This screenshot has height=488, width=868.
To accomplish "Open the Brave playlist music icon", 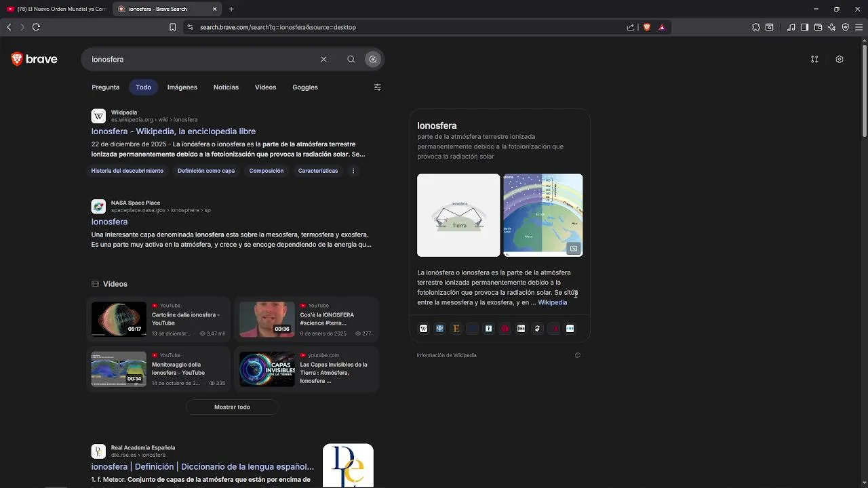I will pyautogui.click(x=791, y=27).
